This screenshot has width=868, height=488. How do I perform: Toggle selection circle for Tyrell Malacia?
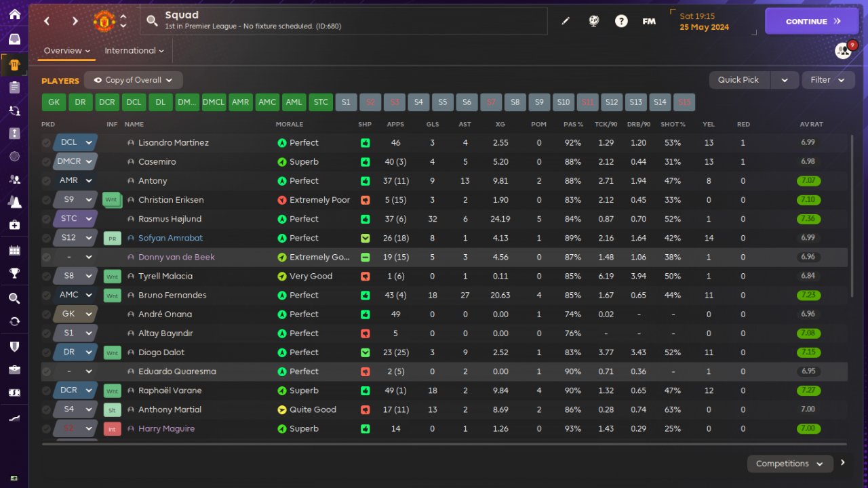pyautogui.click(x=46, y=277)
